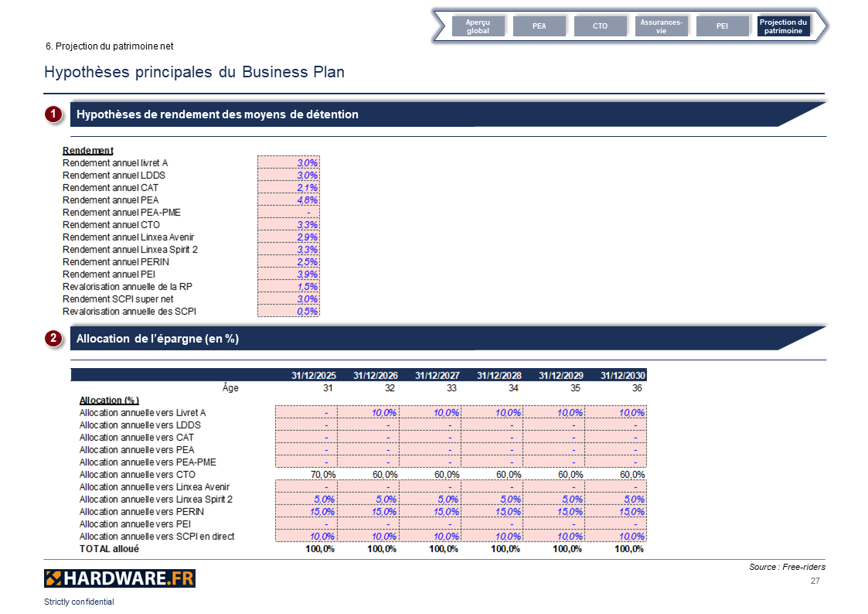This screenshot has height=614, width=868.
Task: Click SCPI en direct allocation for 31/12/2030
Action: [615, 536]
